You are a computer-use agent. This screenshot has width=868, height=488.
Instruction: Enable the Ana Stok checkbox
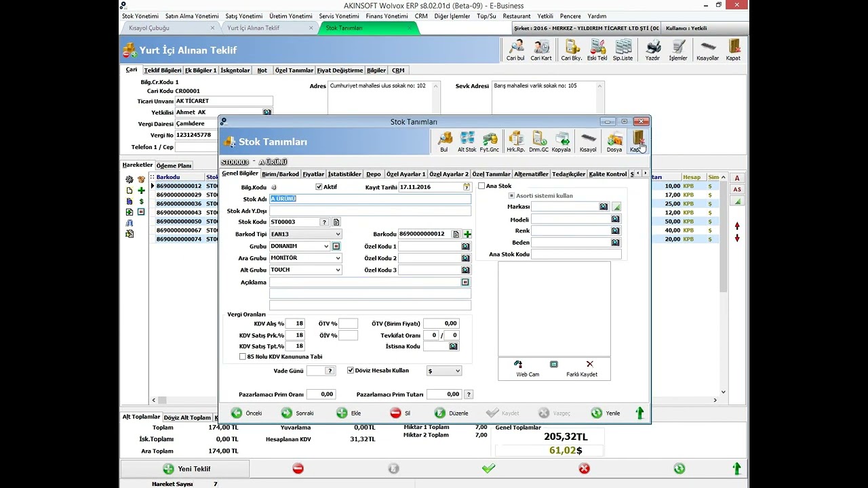tap(481, 186)
